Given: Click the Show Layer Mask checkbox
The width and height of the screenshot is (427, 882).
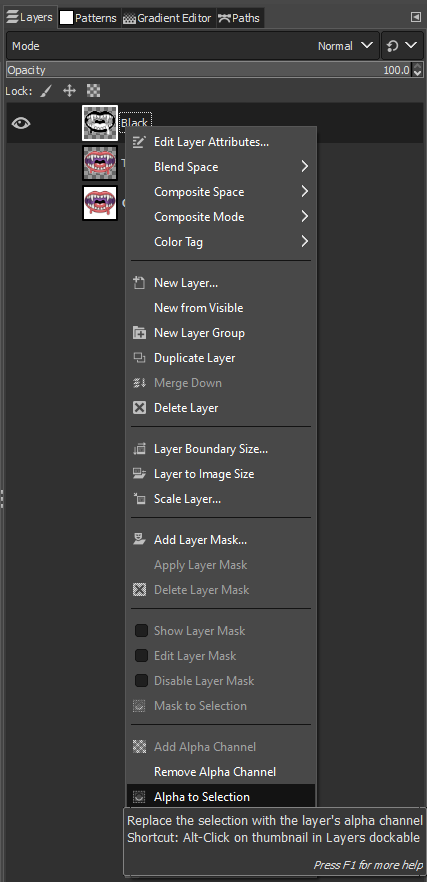Looking at the screenshot, I should [141, 631].
